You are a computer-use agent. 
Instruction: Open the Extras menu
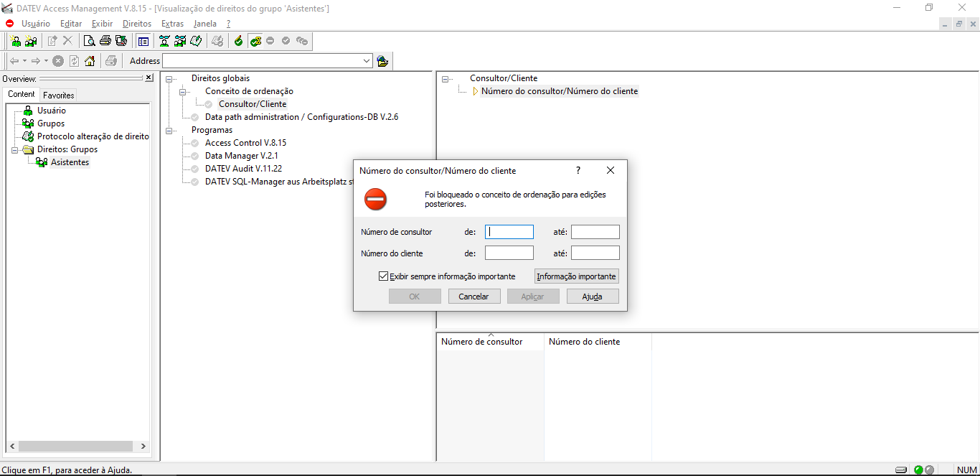(x=172, y=24)
